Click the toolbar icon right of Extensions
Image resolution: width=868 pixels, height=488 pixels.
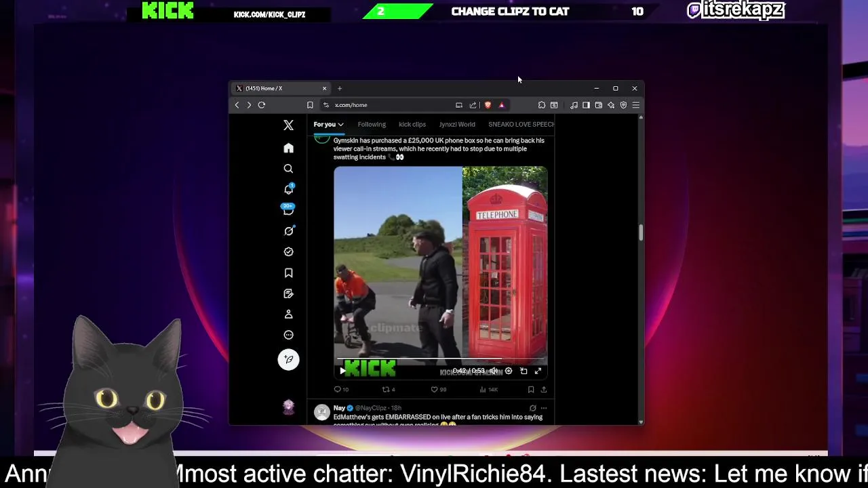[x=554, y=105]
